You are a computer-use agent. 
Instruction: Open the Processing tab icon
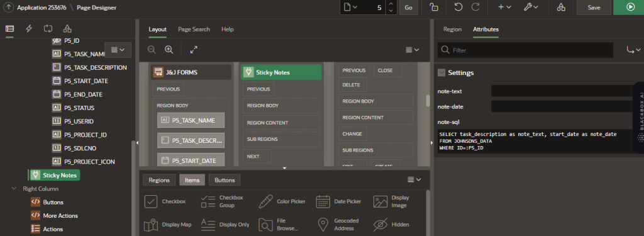click(48, 28)
